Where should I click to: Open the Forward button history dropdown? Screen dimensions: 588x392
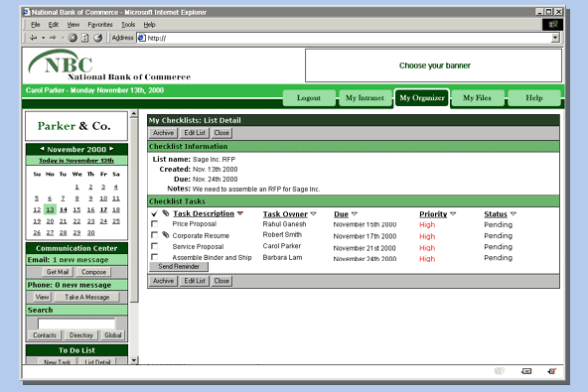[63, 38]
